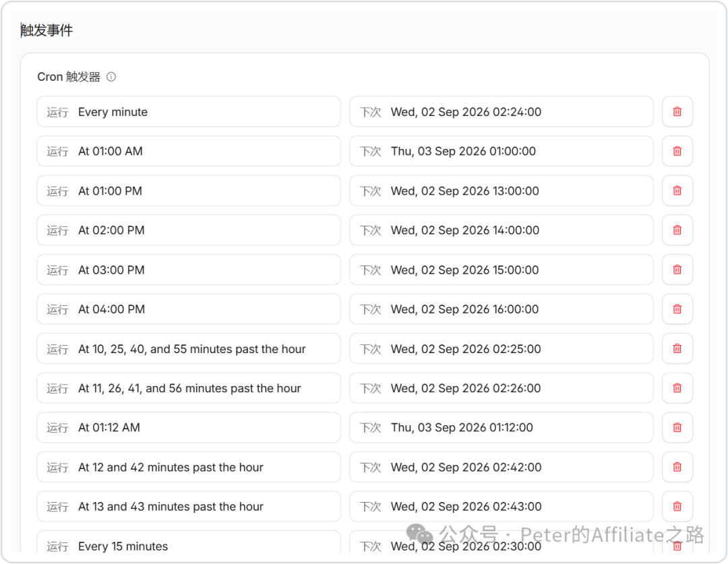Click next run Wed, 02 Sep 2026 13:00:00
The width and height of the screenshot is (728, 564).
click(x=502, y=190)
